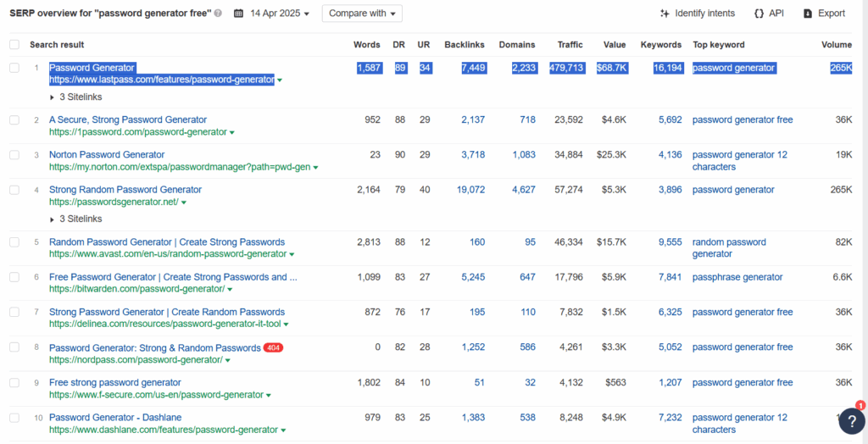Screen dimensions: 868x444
Task: Click the calendar icon by 14 Apr 2025
Action: (x=238, y=14)
